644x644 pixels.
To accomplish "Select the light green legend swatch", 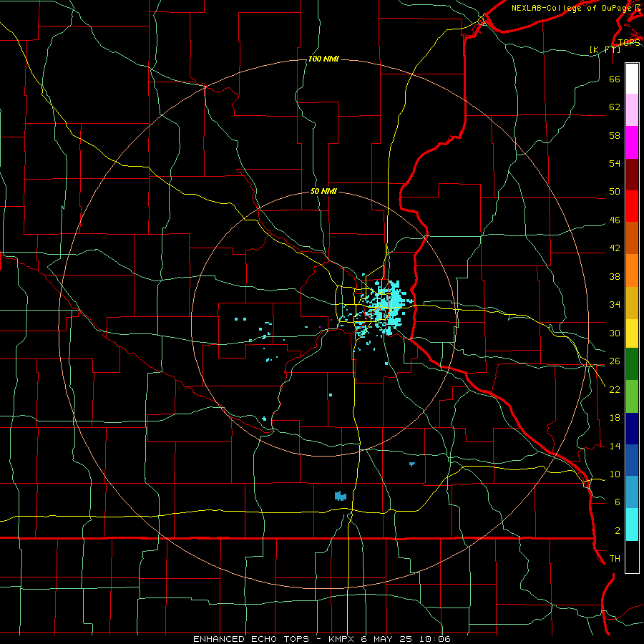I will [632, 396].
